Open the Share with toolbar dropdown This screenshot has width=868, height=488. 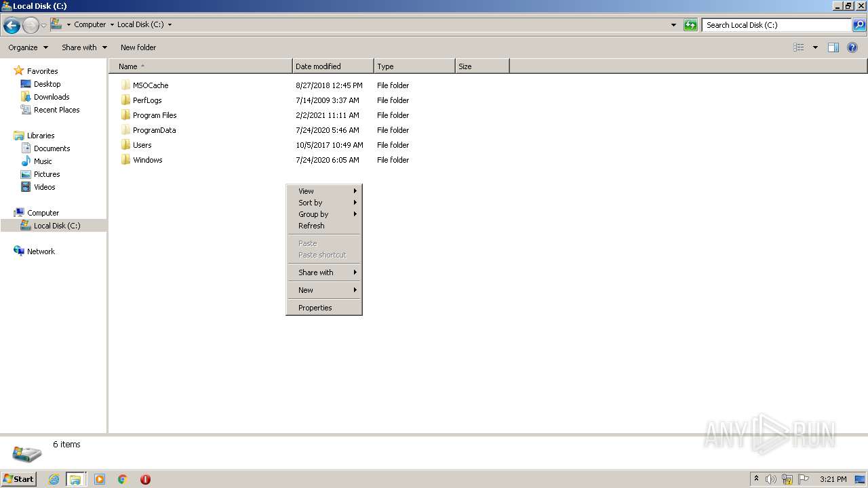(84, 47)
